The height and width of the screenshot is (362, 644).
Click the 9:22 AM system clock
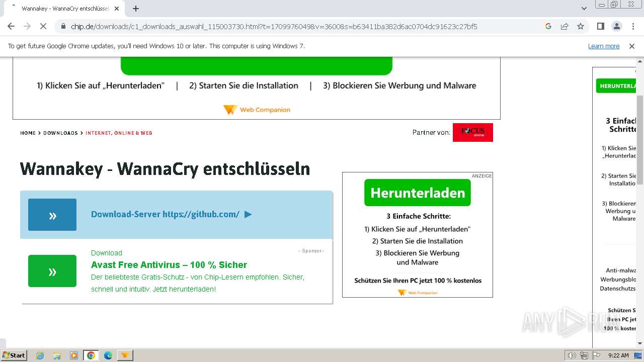click(618, 355)
